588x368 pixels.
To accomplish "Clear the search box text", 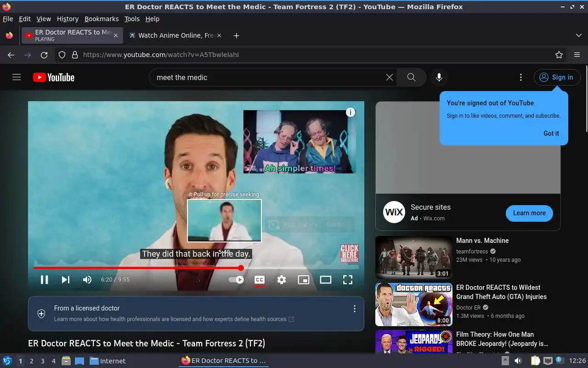I will 390,77.
